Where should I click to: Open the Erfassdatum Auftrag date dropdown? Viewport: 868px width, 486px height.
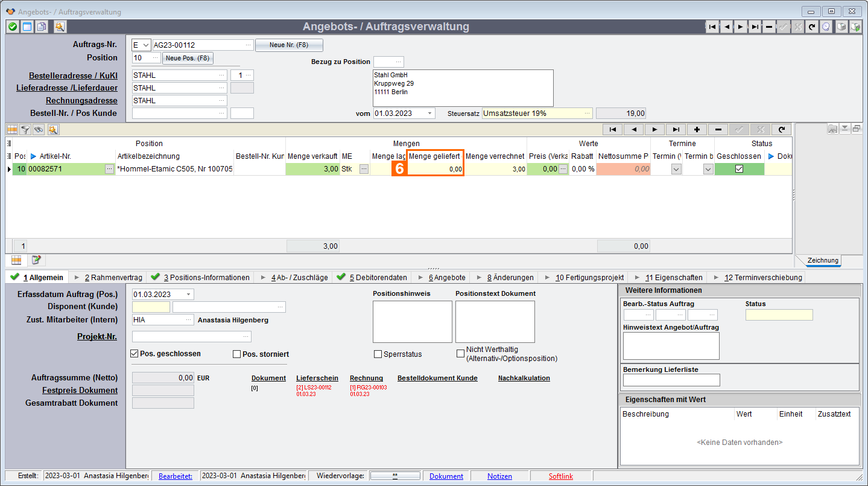189,294
